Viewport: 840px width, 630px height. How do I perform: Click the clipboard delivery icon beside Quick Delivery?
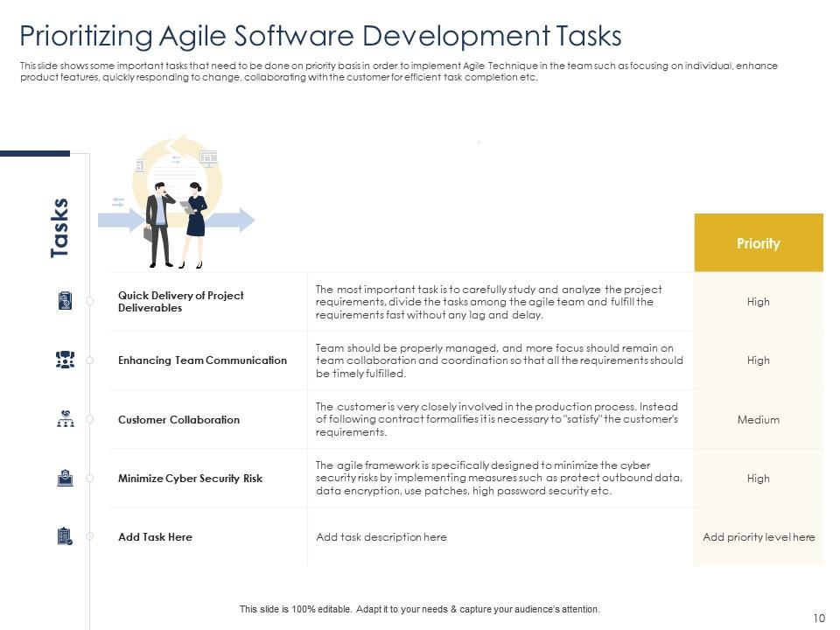coord(63,301)
